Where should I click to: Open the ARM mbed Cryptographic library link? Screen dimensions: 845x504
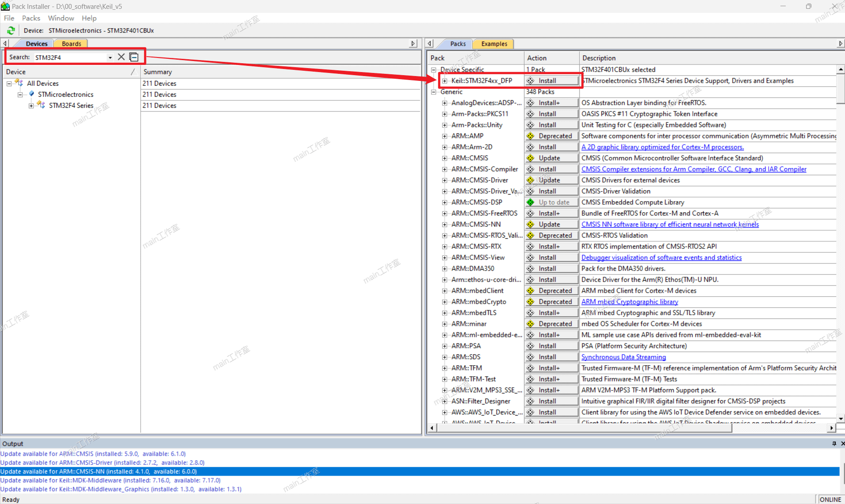pyautogui.click(x=630, y=302)
